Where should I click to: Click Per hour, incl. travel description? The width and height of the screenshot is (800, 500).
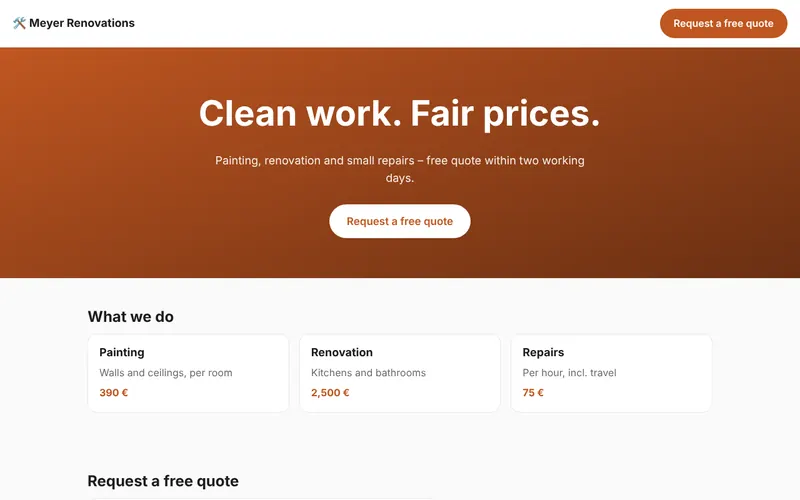[x=569, y=373]
